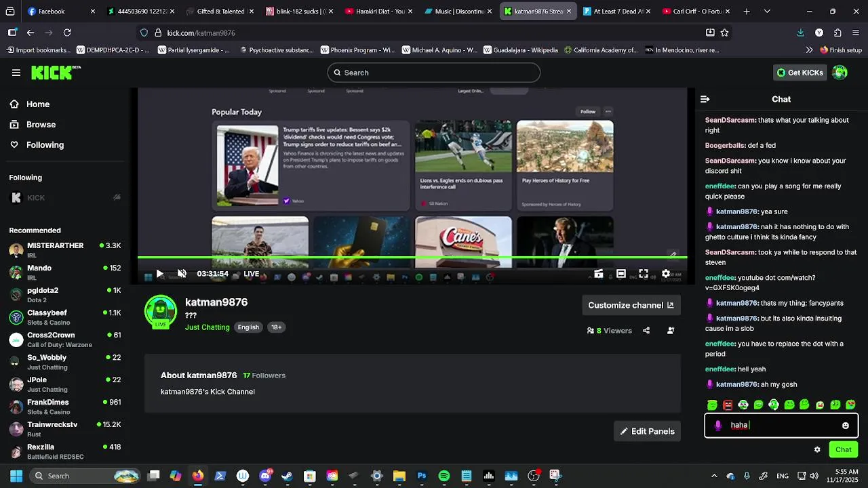The width and height of the screenshot is (868, 488).
Task: Seek on the green stream progress bar
Action: (412, 258)
